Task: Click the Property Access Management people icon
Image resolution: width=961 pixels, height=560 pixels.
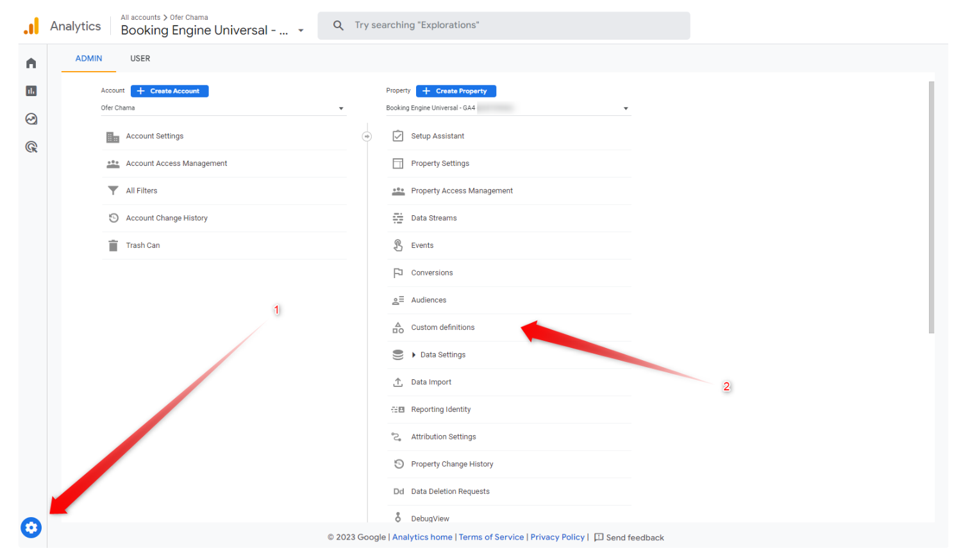Action: click(x=398, y=191)
